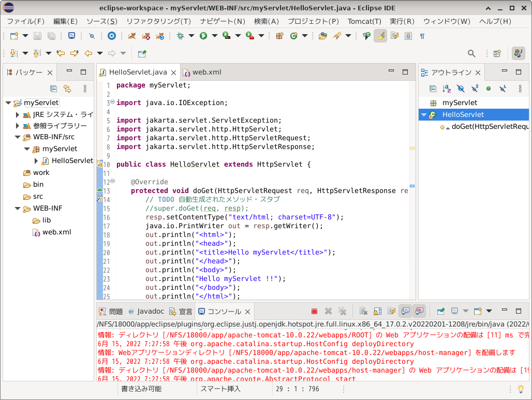Start Tomcat with the cat icon
The width and height of the screenshot is (532, 400).
pyautogui.click(x=131, y=36)
